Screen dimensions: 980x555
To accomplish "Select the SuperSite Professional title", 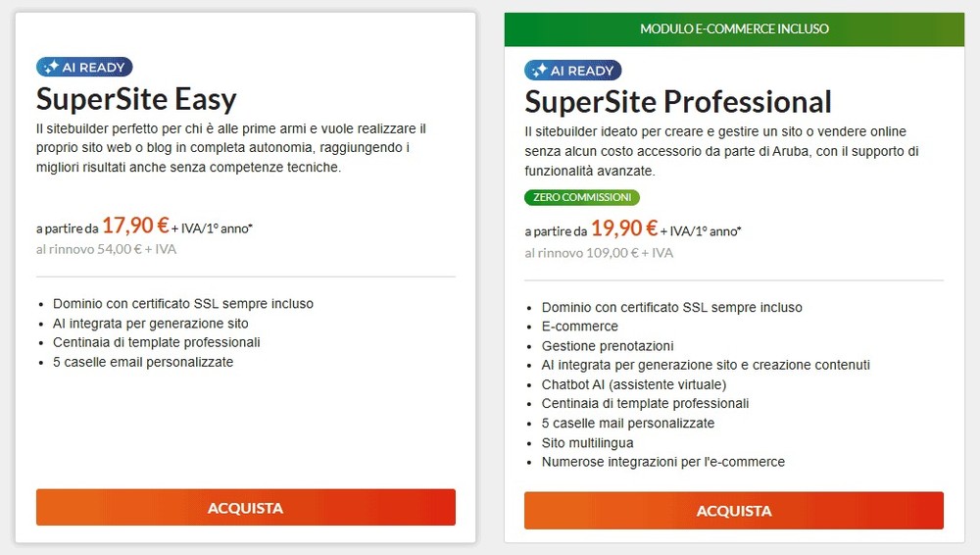I will (677, 102).
